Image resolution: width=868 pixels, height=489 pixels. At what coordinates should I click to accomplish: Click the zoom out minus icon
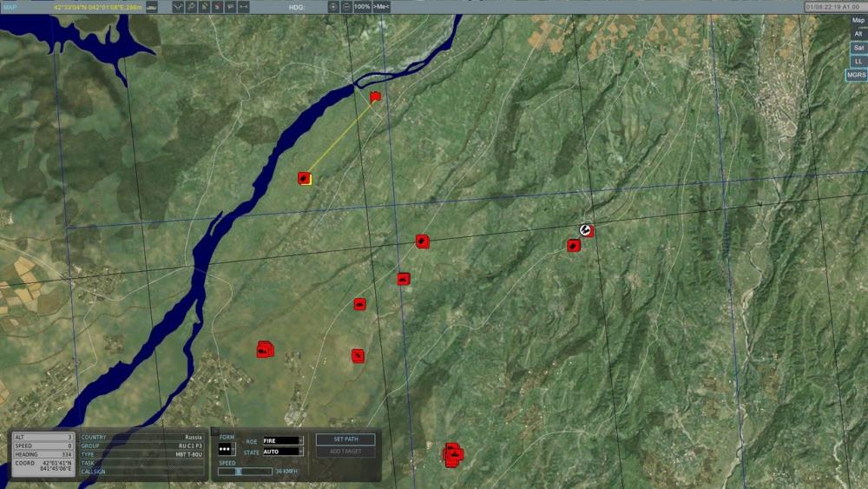point(346,6)
